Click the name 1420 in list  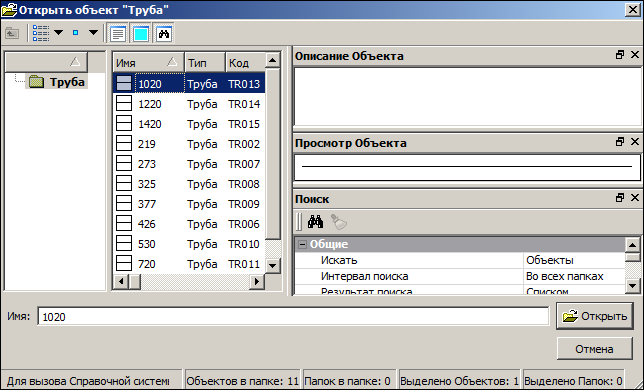click(150, 124)
